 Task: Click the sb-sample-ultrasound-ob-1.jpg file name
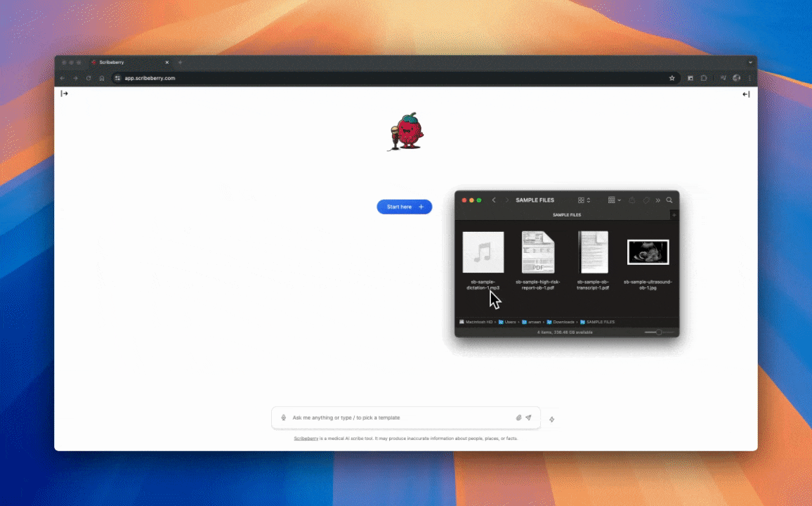(648, 285)
